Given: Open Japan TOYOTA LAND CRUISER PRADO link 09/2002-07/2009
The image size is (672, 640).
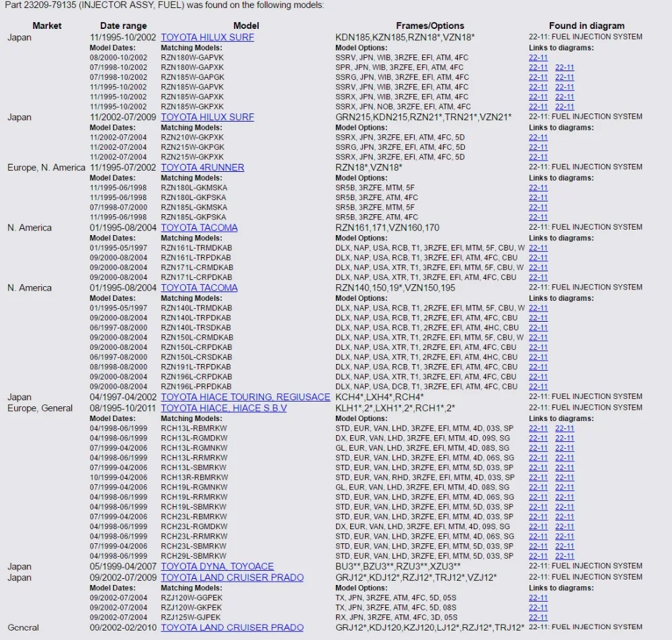Looking at the screenshot, I should 233,578.
